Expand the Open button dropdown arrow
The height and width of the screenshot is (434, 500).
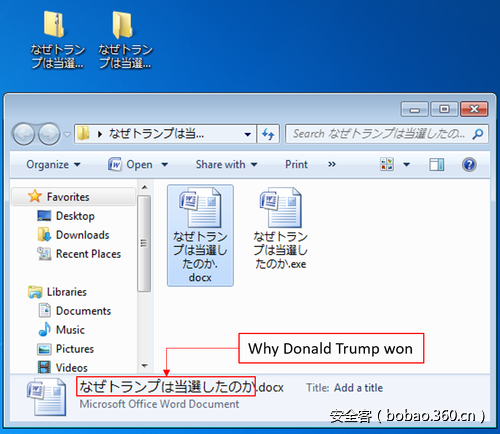pos(165,165)
